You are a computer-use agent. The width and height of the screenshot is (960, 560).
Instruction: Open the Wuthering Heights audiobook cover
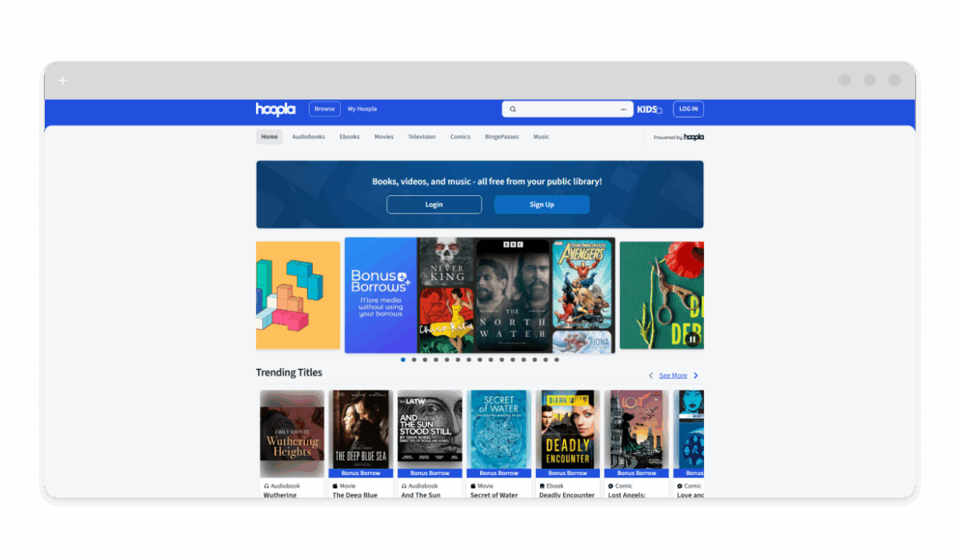pos(292,433)
